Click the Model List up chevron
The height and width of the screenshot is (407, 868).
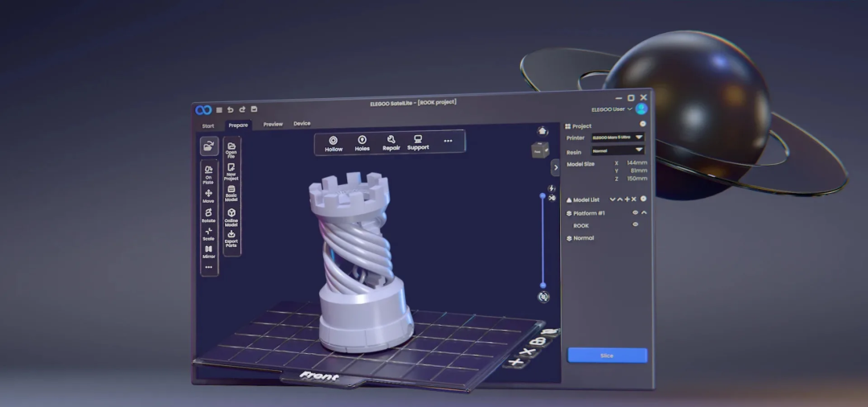tap(620, 199)
